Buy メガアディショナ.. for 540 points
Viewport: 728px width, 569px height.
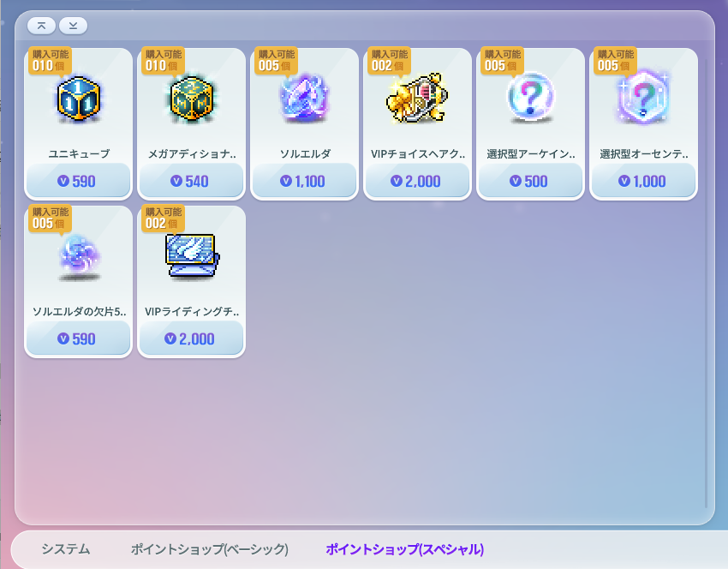click(x=191, y=181)
